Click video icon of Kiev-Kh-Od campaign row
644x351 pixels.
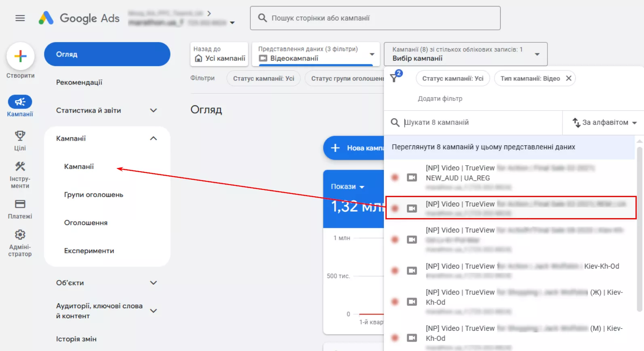[412, 271]
